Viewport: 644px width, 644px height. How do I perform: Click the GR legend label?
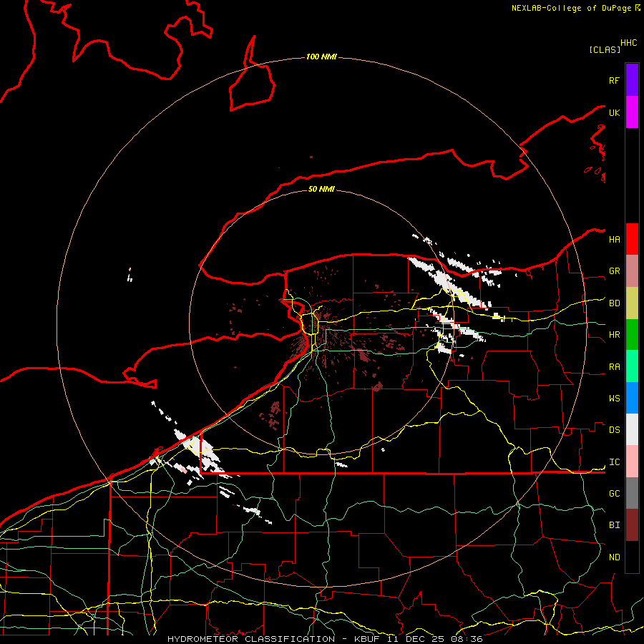[614, 271]
